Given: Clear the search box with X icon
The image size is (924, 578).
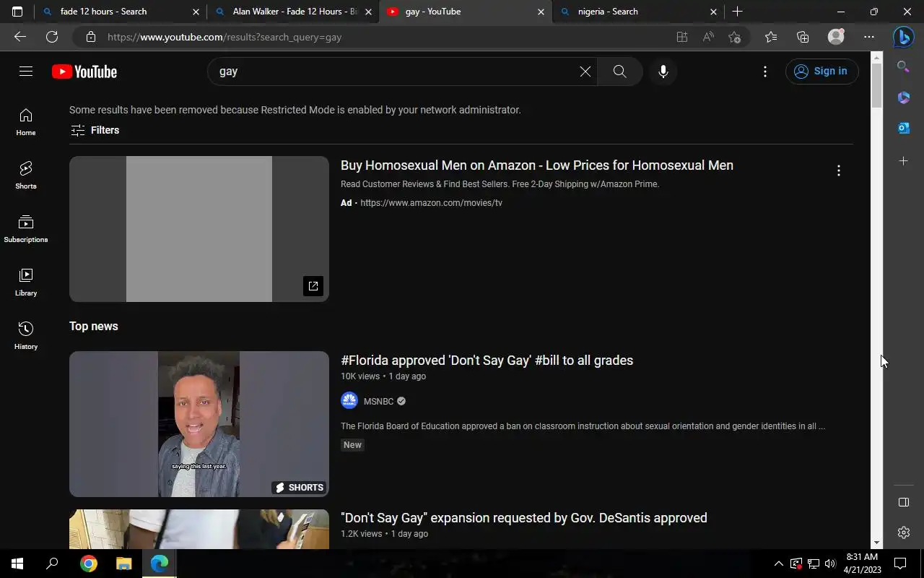Looking at the screenshot, I should point(585,72).
